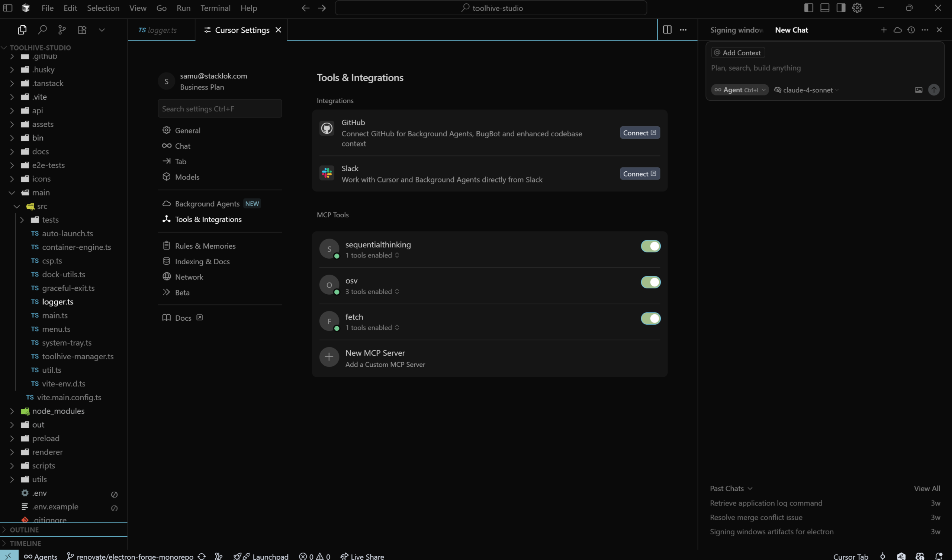Open chat history clock icon
The image size is (952, 560).
tap(911, 30)
